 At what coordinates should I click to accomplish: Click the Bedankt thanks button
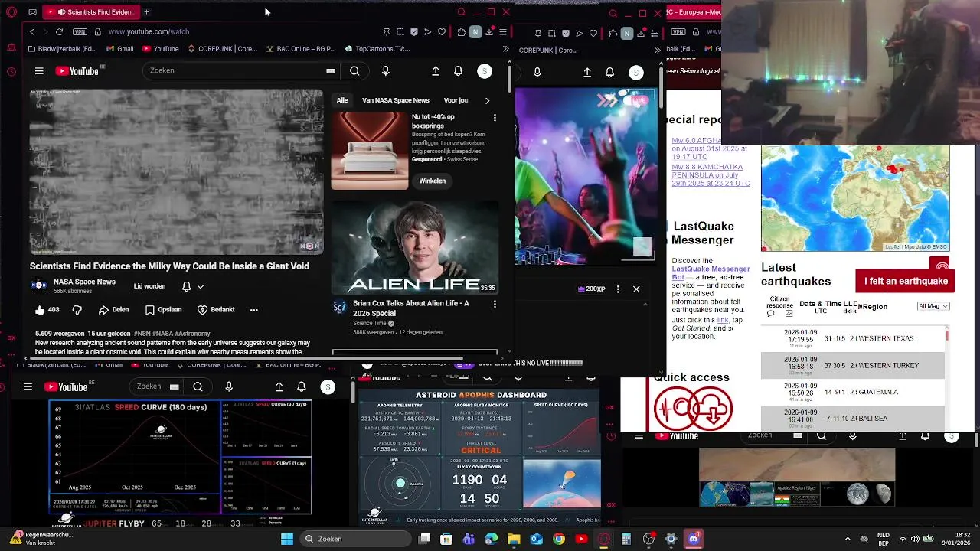216,310
